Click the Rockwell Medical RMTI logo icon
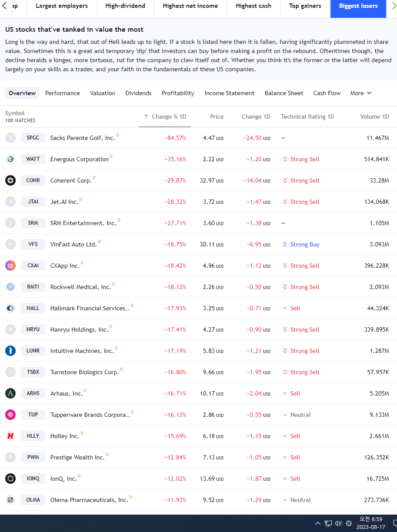The width and height of the screenshot is (397, 532). pos(10,287)
